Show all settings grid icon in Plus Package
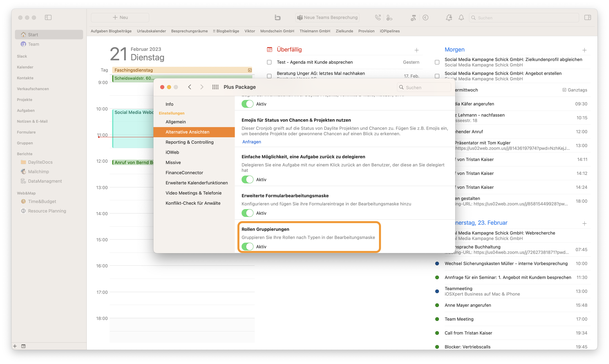This screenshot has width=609, height=364. (215, 87)
